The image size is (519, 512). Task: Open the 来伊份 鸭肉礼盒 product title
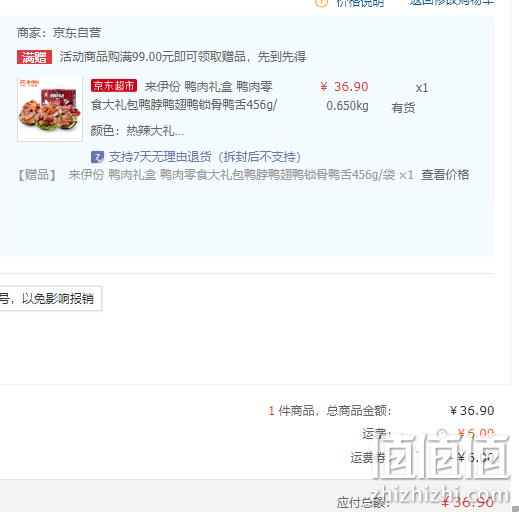184,96
